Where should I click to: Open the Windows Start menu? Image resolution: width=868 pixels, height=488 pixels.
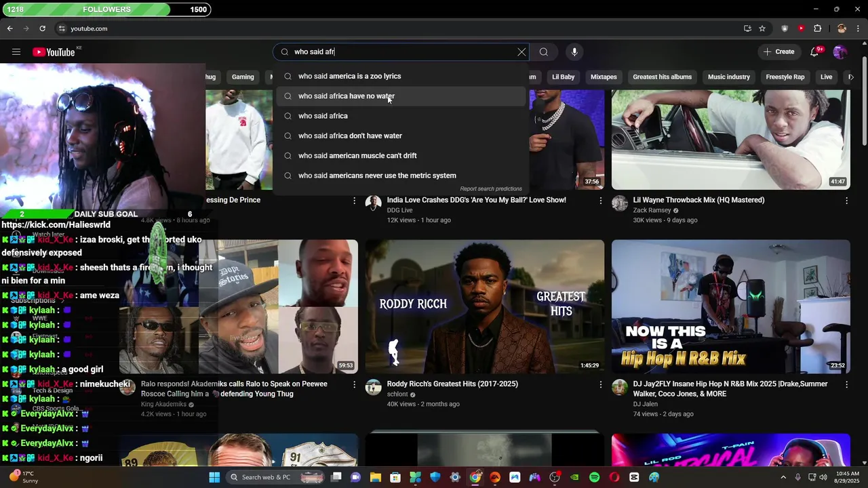214,477
